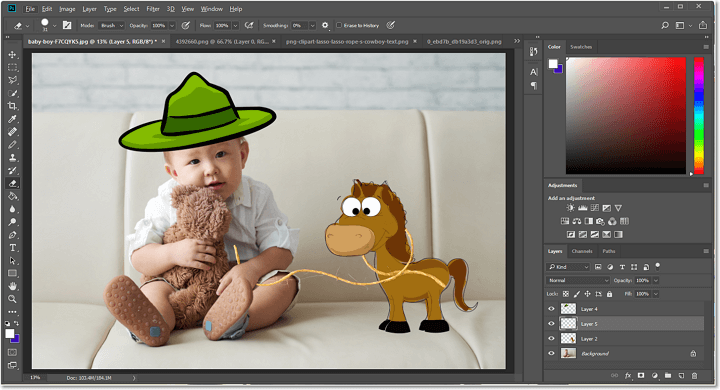The image size is (720, 390).
Task: Select the History Brush tool
Action: [12, 170]
